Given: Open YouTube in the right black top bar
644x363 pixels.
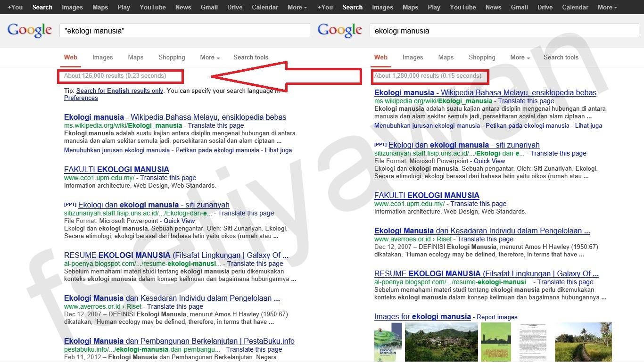Looking at the screenshot, I should [463, 7].
